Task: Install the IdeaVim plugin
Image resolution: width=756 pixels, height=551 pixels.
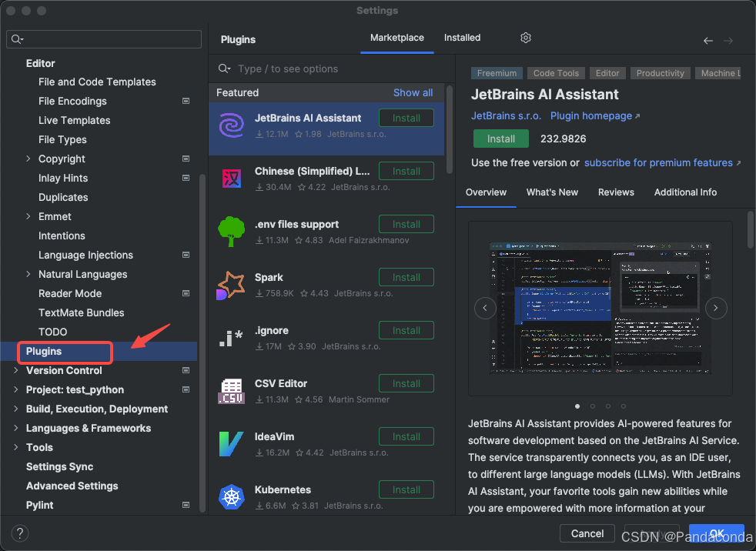Action: tap(406, 437)
